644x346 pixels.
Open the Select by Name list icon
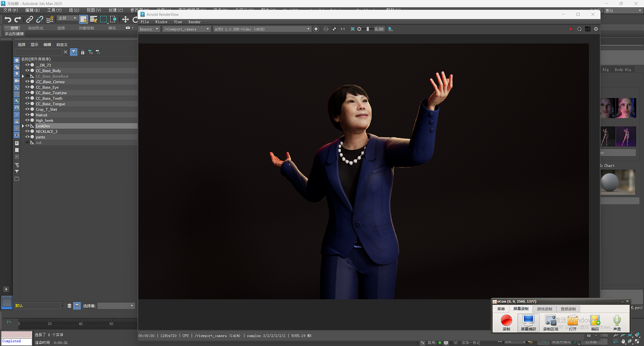pyautogui.click(x=93, y=19)
